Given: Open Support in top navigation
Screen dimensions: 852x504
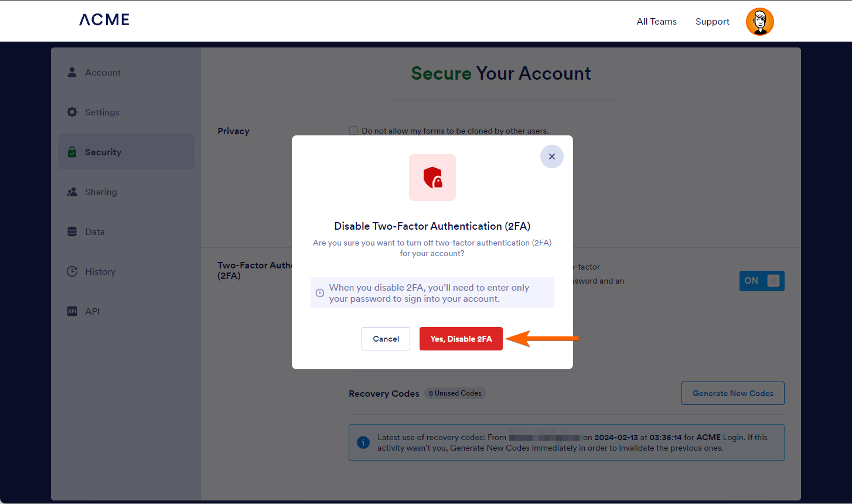Looking at the screenshot, I should click(712, 22).
